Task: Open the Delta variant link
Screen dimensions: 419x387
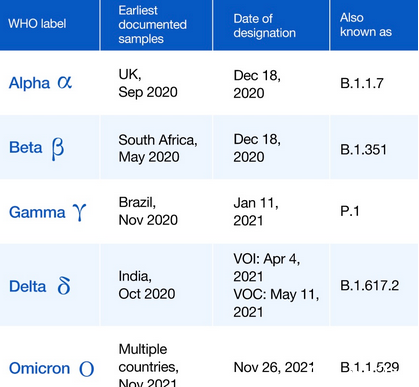Action: click(27, 286)
